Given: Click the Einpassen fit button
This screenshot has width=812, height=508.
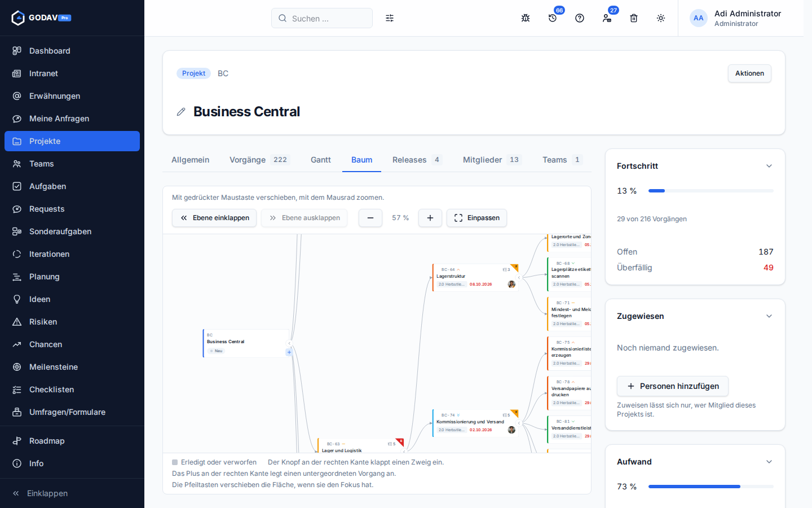Looking at the screenshot, I should (x=476, y=218).
